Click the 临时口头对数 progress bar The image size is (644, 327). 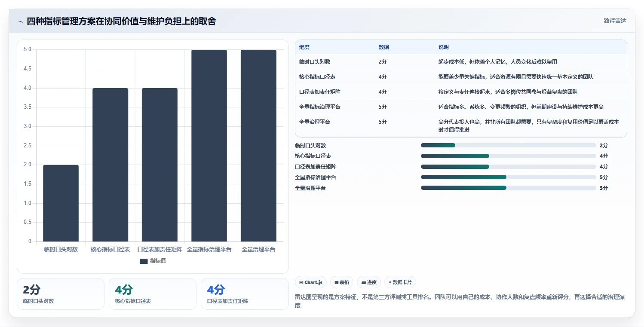pyautogui.click(x=509, y=145)
